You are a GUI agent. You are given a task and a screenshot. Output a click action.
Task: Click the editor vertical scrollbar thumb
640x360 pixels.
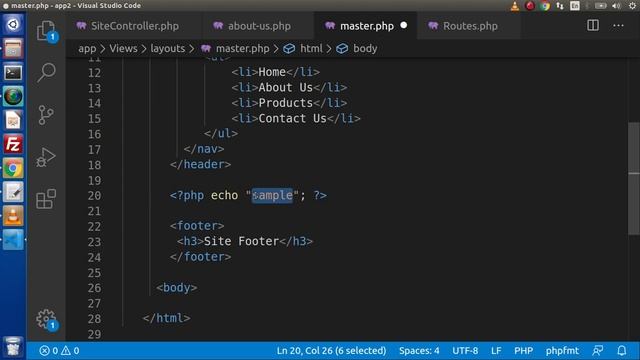(633, 178)
